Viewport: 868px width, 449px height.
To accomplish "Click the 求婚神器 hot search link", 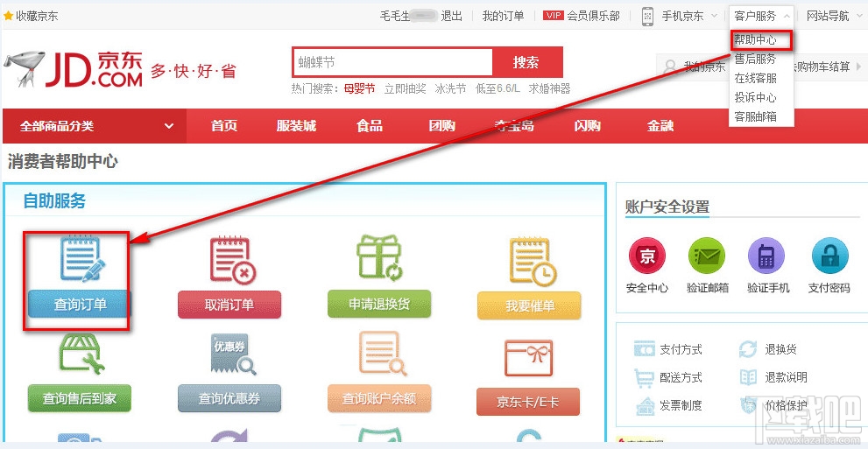I will click(x=550, y=89).
